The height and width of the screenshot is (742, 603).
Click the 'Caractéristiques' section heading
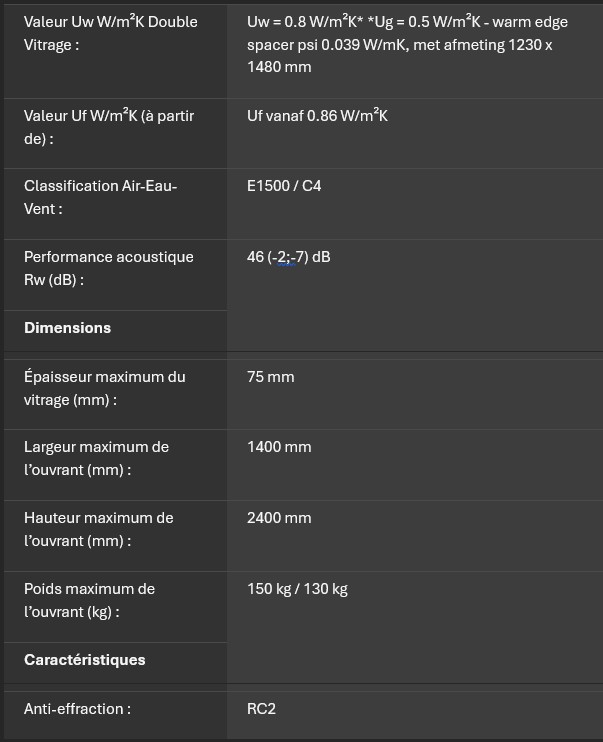(x=84, y=660)
